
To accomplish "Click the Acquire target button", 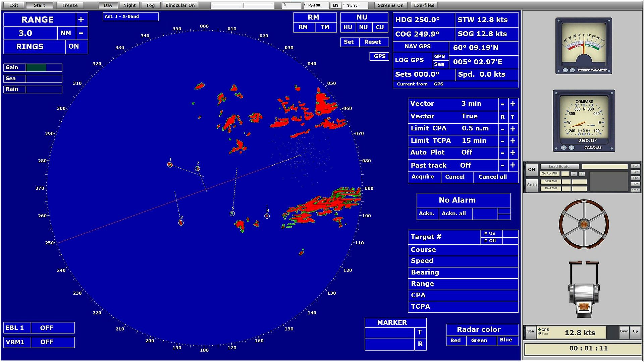I will pyautogui.click(x=423, y=177).
